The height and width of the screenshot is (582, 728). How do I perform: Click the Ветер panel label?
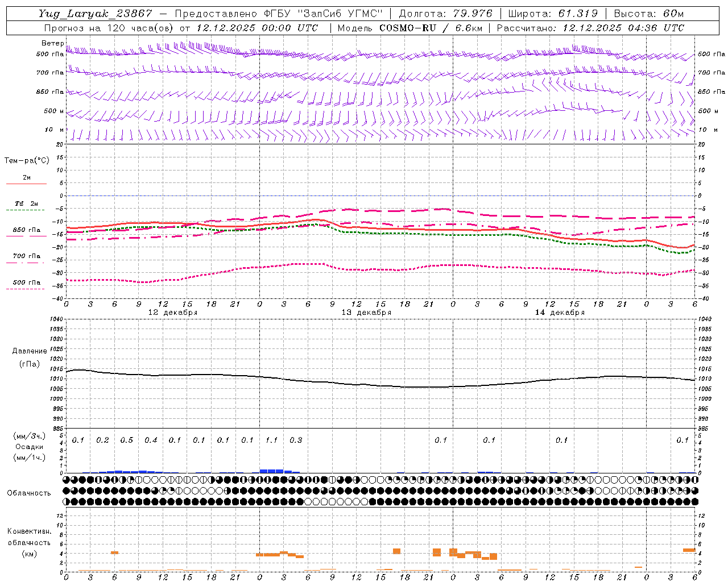[x=53, y=43]
